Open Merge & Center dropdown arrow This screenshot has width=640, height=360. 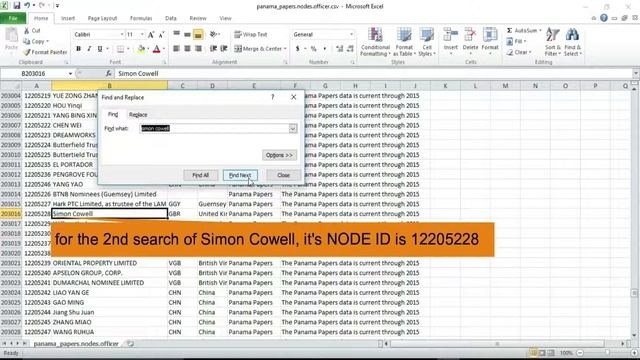[x=285, y=49]
